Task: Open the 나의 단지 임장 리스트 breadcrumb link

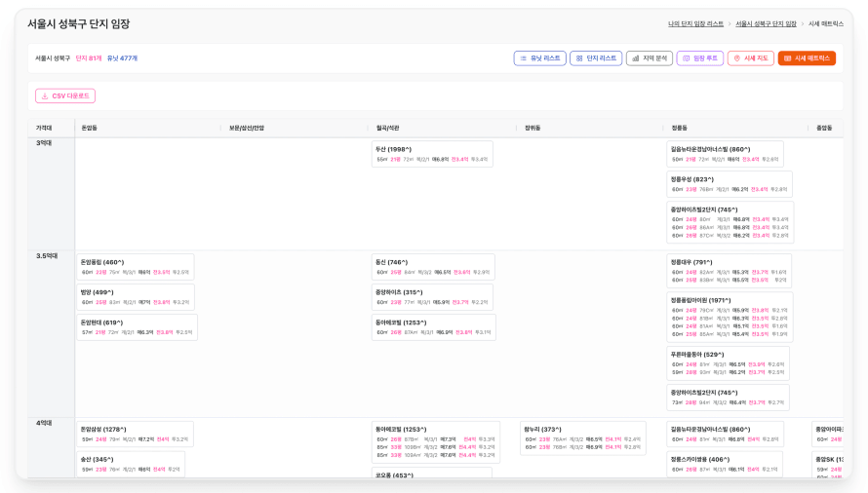Action: 695,23
